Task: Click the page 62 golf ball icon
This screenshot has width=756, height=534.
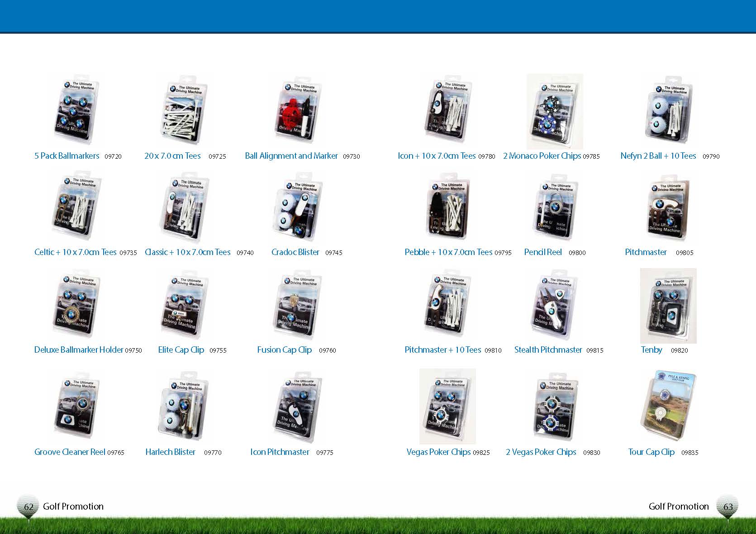Action: tap(29, 506)
